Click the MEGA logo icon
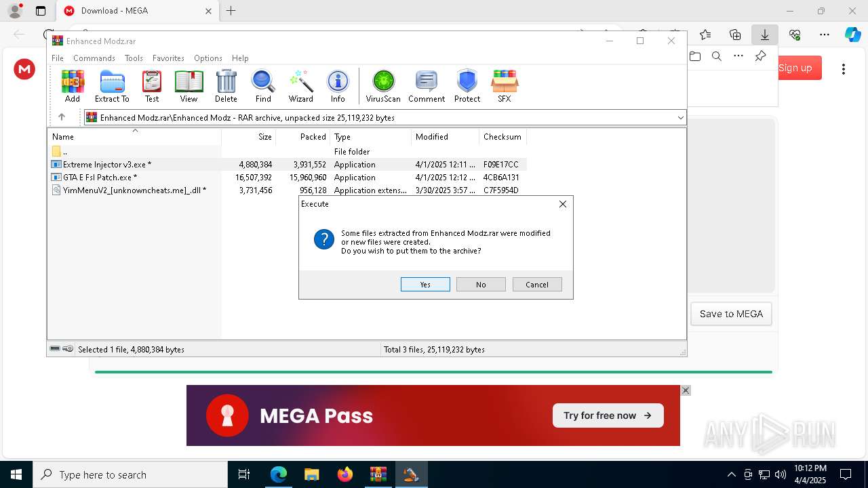Image resolution: width=868 pixels, height=488 pixels. (24, 69)
